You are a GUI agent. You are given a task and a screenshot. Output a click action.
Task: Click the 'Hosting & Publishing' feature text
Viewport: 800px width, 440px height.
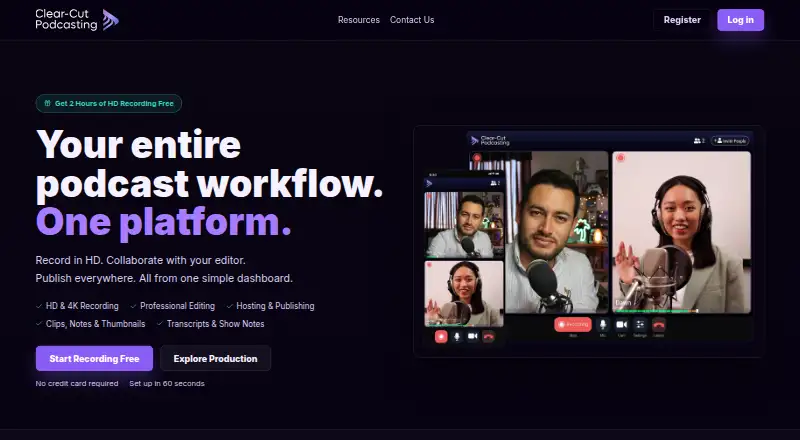[275, 306]
